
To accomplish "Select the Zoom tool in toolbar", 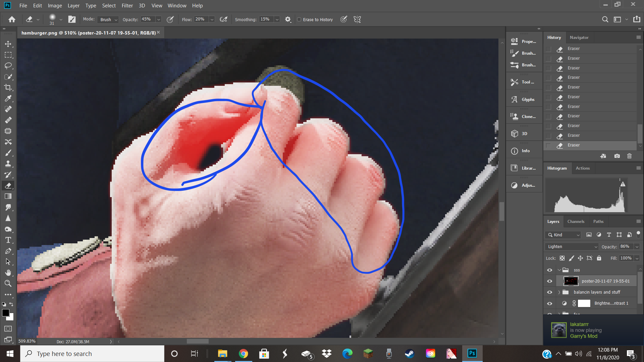I will [8, 284].
